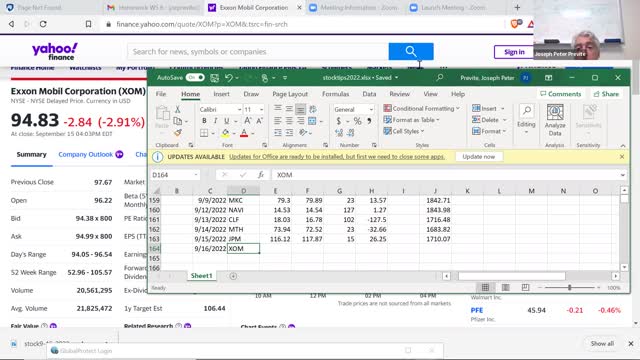Image resolution: width=640 pixels, height=360 pixels.
Task: Open the Formulas ribbon tab
Action: pos(335,94)
